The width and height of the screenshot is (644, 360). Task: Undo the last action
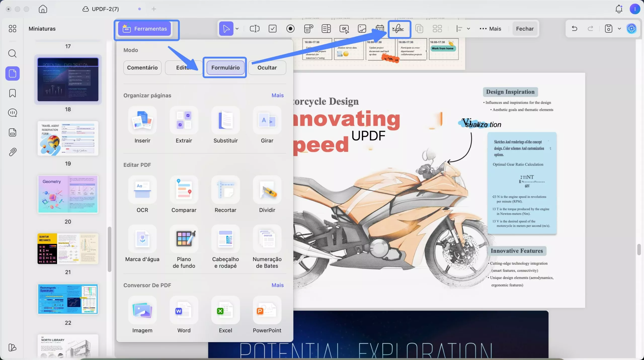(575, 29)
